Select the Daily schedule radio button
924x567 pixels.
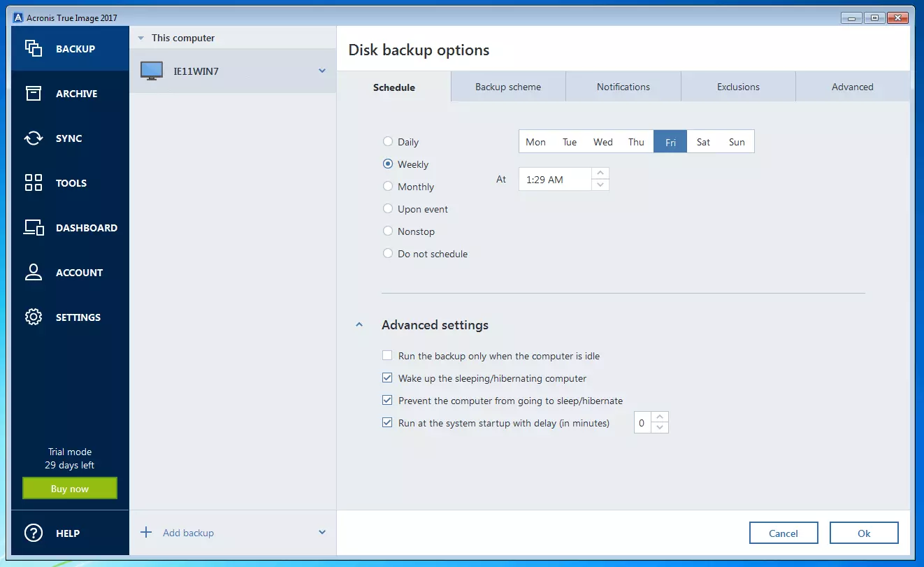pos(388,142)
